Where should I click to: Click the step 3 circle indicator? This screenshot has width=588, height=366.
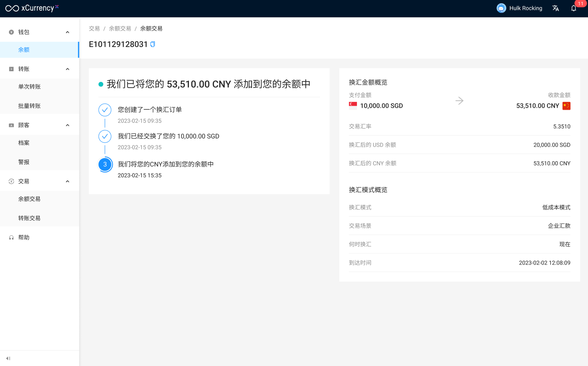click(x=105, y=164)
